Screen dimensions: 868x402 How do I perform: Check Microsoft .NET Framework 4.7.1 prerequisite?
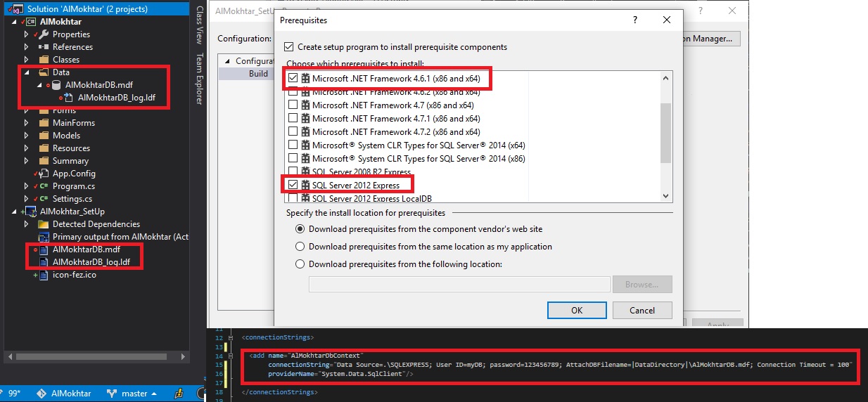point(293,119)
